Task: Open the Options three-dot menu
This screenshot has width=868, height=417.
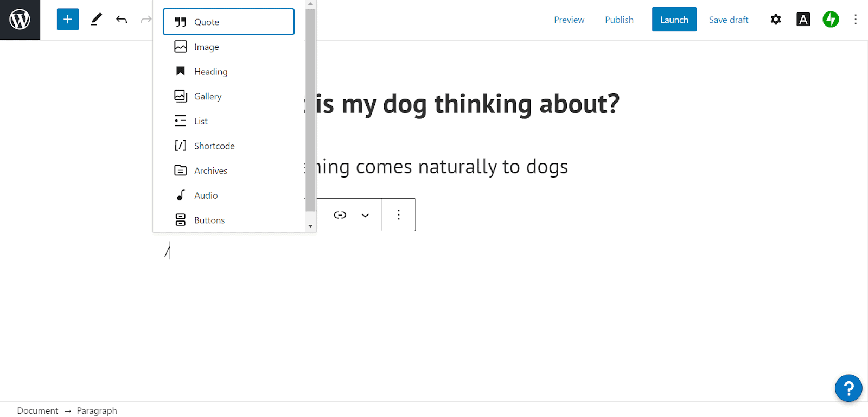Action: pos(856,20)
